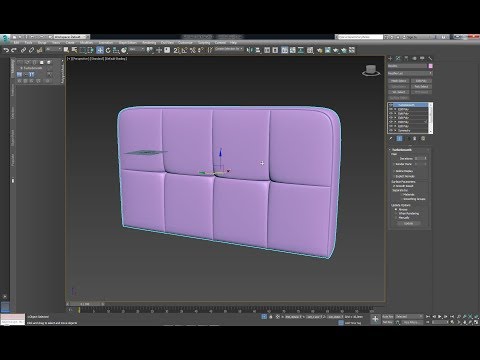Select the Always update option
Screen dimensions: 480x360
tap(396, 209)
